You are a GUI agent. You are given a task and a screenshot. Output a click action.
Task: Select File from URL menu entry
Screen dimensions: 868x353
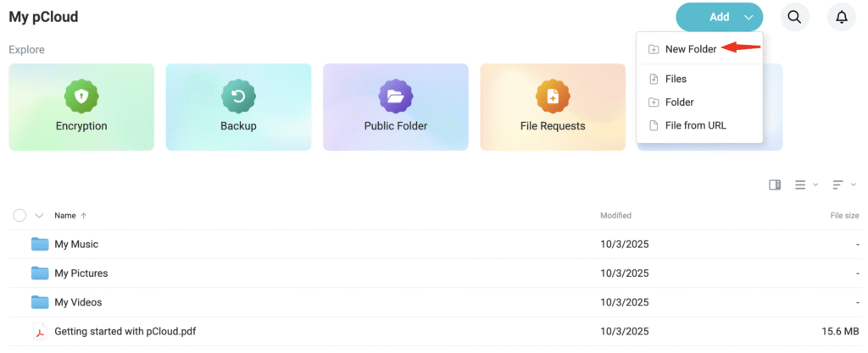(x=695, y=125)
